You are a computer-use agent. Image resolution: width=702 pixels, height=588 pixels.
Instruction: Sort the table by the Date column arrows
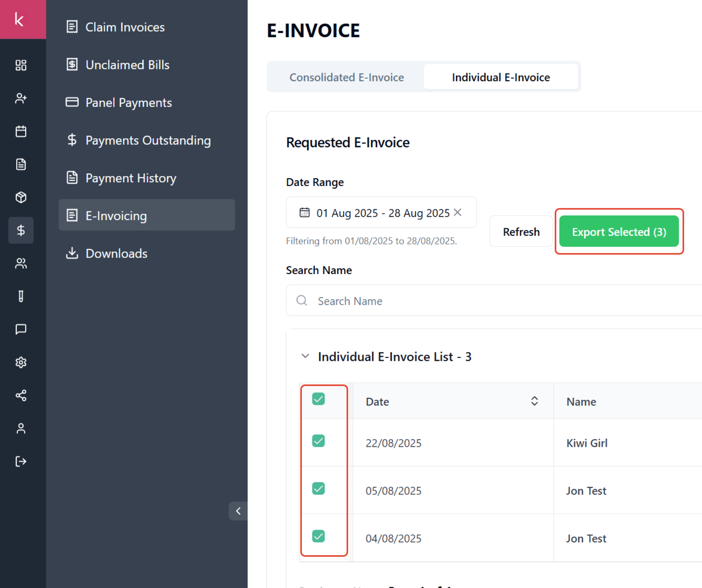(534, 401)
